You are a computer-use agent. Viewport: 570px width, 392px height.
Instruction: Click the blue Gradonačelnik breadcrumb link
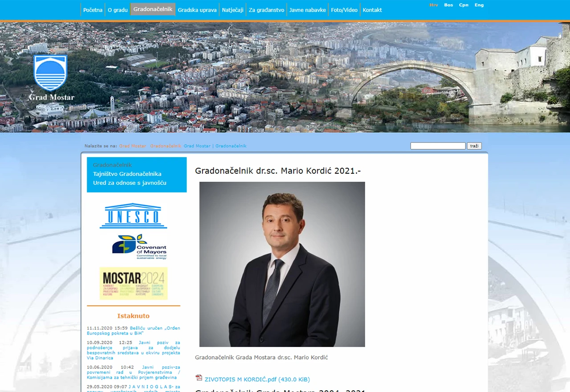pyautogui.click(x=231, y=146)
